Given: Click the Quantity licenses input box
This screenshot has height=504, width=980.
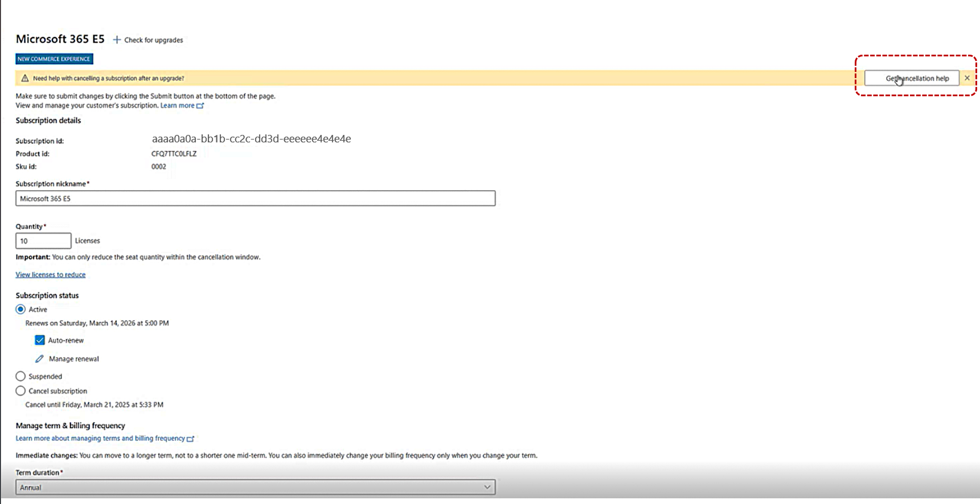Looking at the screenshot, I should (x=43, y=241).
